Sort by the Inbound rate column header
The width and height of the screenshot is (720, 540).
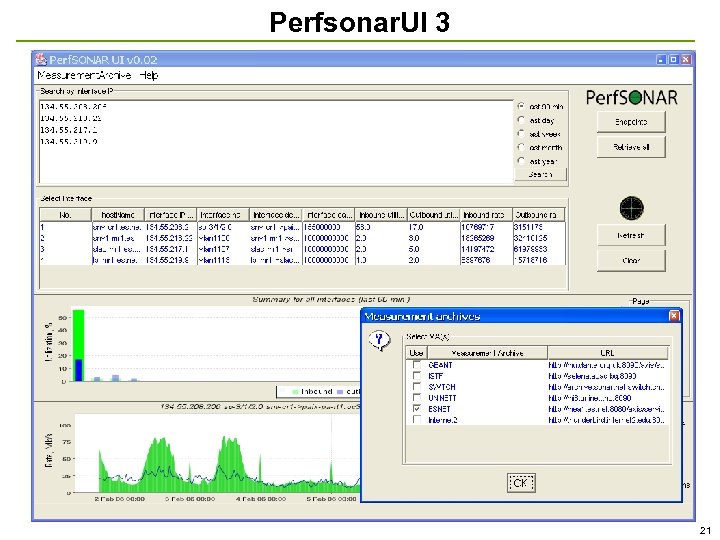pos(486,215)
